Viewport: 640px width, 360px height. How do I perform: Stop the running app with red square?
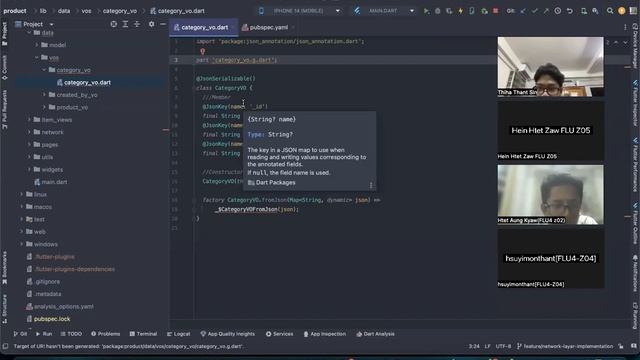click(x=496, y=11)
